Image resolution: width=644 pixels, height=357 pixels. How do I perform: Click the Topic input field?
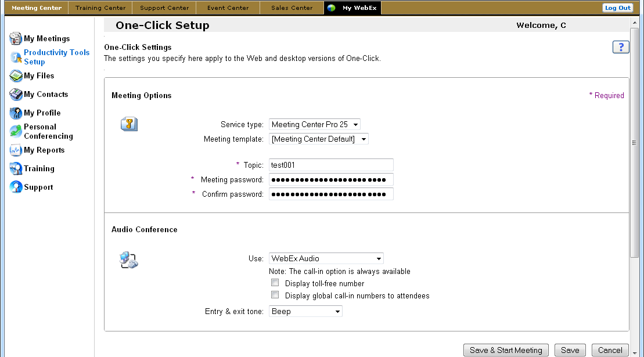pos(331,165)
